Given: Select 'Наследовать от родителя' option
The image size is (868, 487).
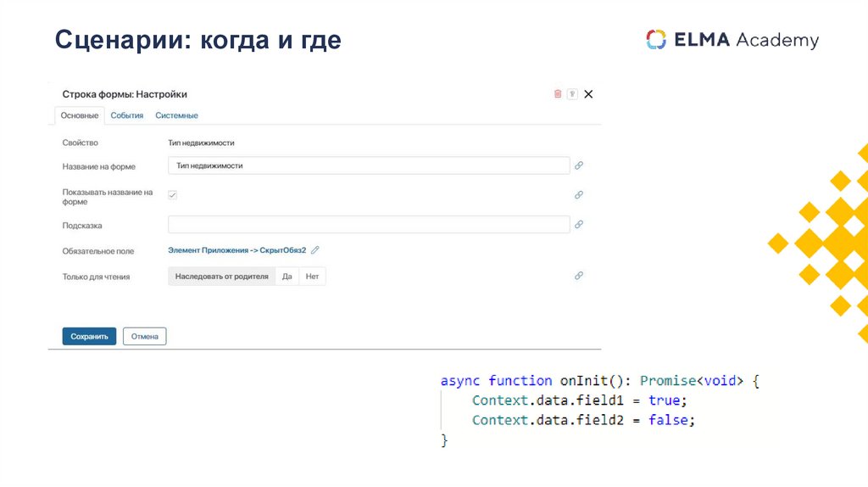Looking at the screenshot, I should coord(221,277).
